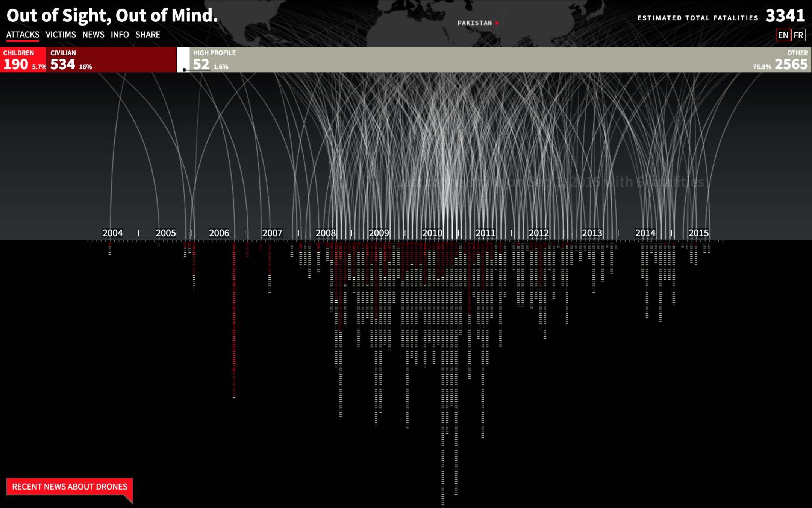Click the red Pakistan map marker
This screenshot has height=508, width=812.
tap(497, 23)
